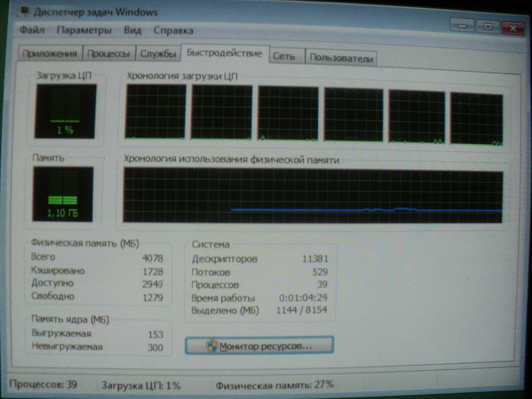Click the physical memory usage history graph

(x=313, y=195)
